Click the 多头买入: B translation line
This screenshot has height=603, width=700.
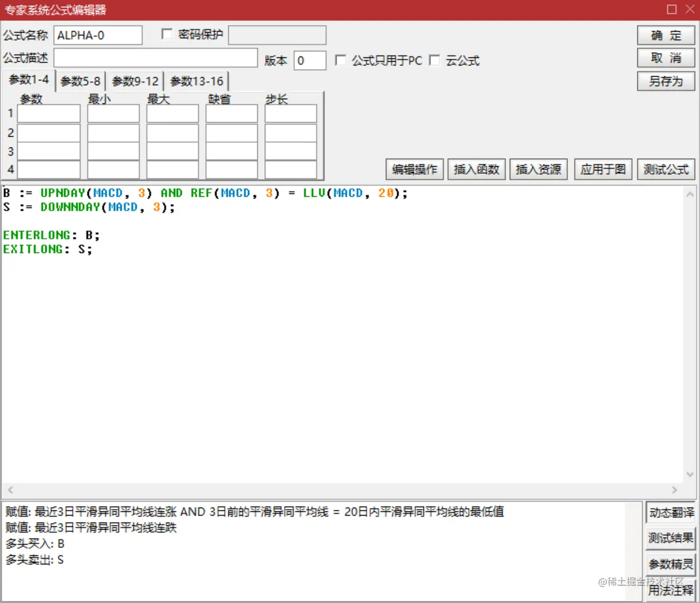click(35, 544)
